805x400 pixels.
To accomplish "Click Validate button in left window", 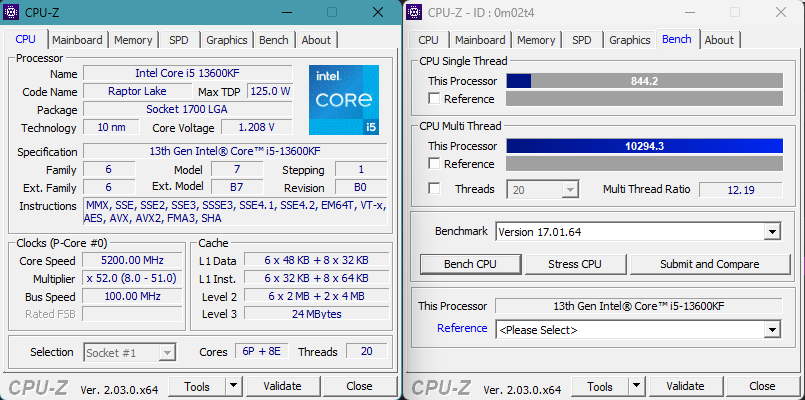I will click(x=282, y=386).
